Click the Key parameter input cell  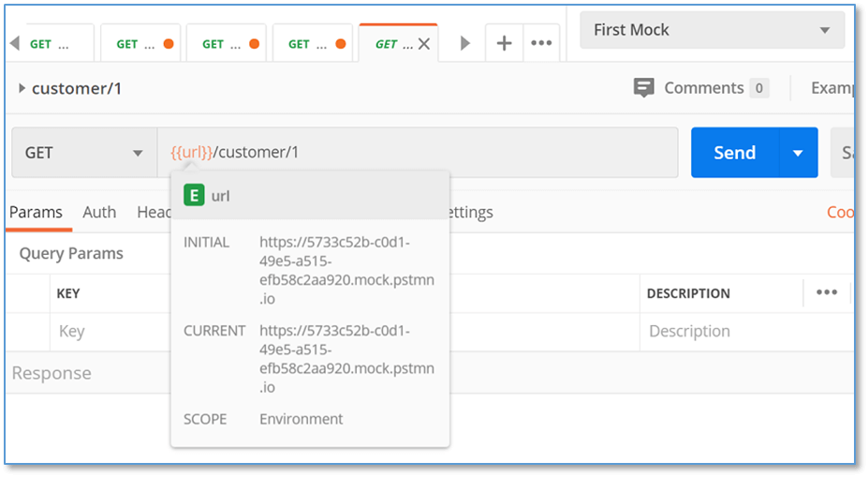pos(110,332)
